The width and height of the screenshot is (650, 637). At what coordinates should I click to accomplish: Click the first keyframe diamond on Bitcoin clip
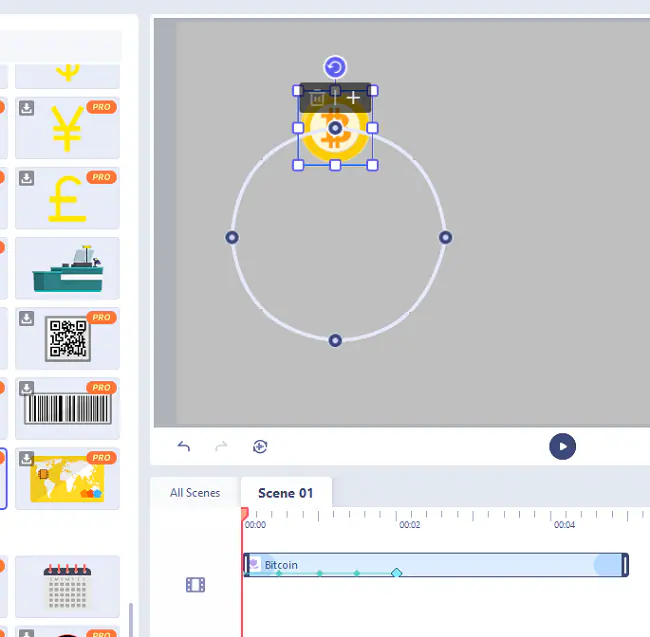pos(279,573)
